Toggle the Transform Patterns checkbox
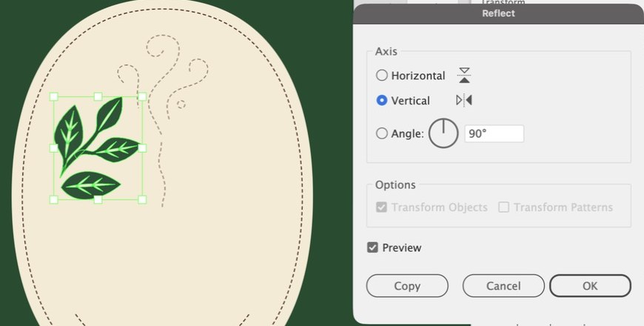 coord(503,207)
